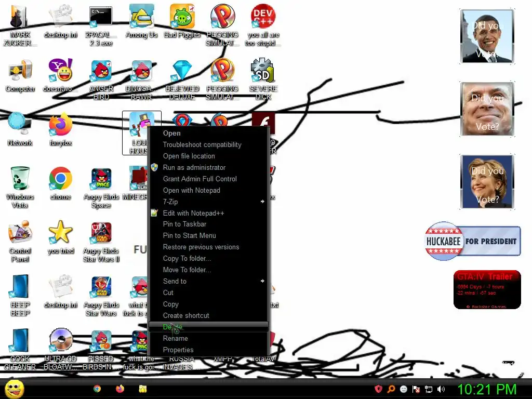Open the COCK CLEANER icon
This screenshot has height=399, width=532.
(20, 350)
